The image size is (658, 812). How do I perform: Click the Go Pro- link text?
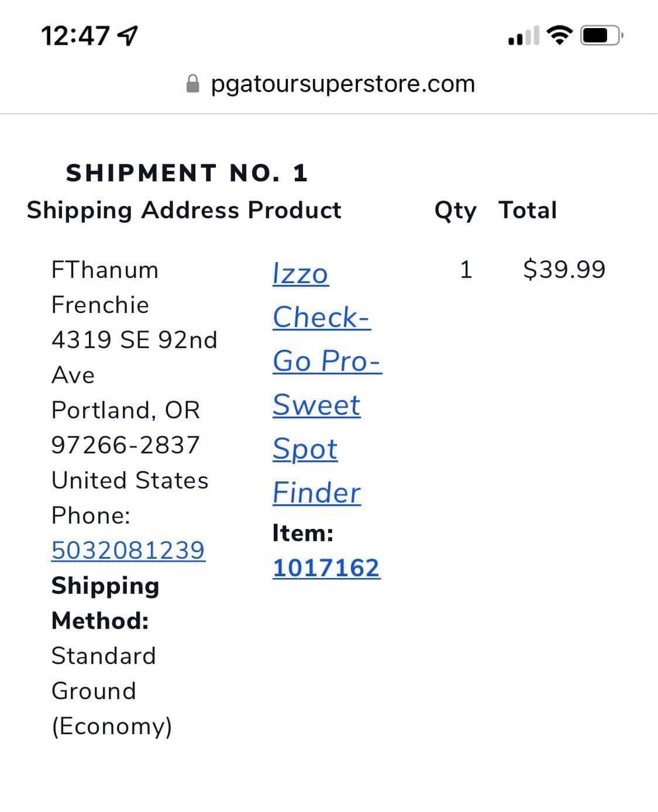[327, 361]
